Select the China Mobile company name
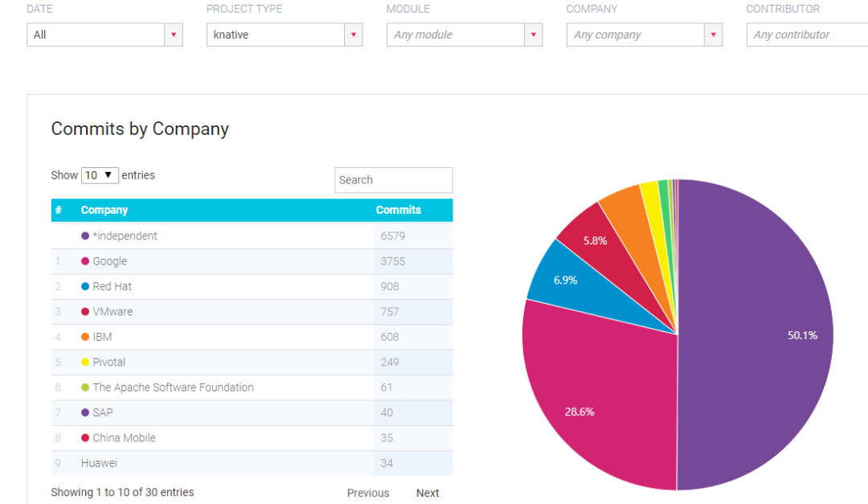 pyautogui.click(x=124, y=437)
